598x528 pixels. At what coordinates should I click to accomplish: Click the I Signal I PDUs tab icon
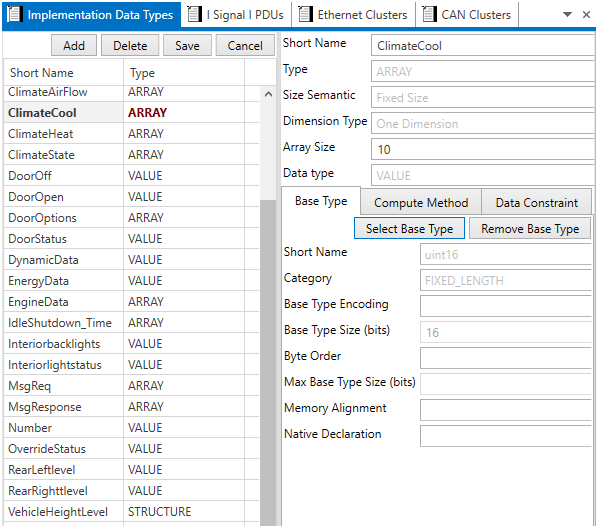click(x=195, y=14)
